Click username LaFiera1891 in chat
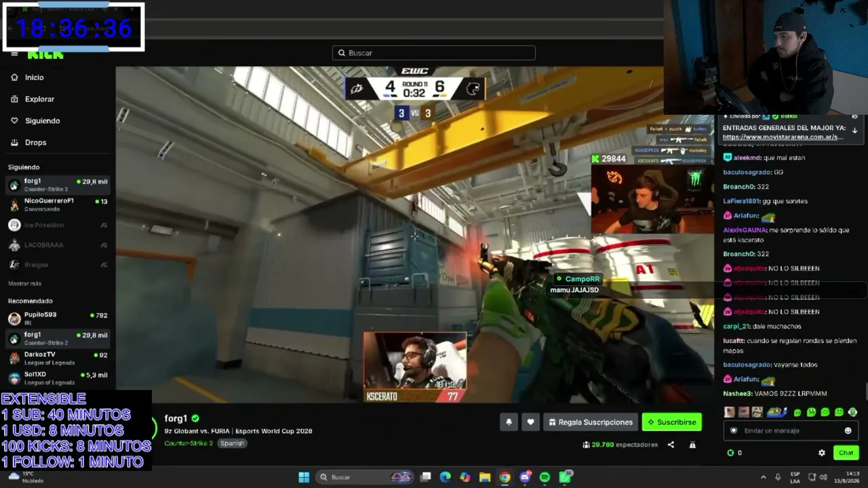The image size is (868, 488). click(741, 201)
